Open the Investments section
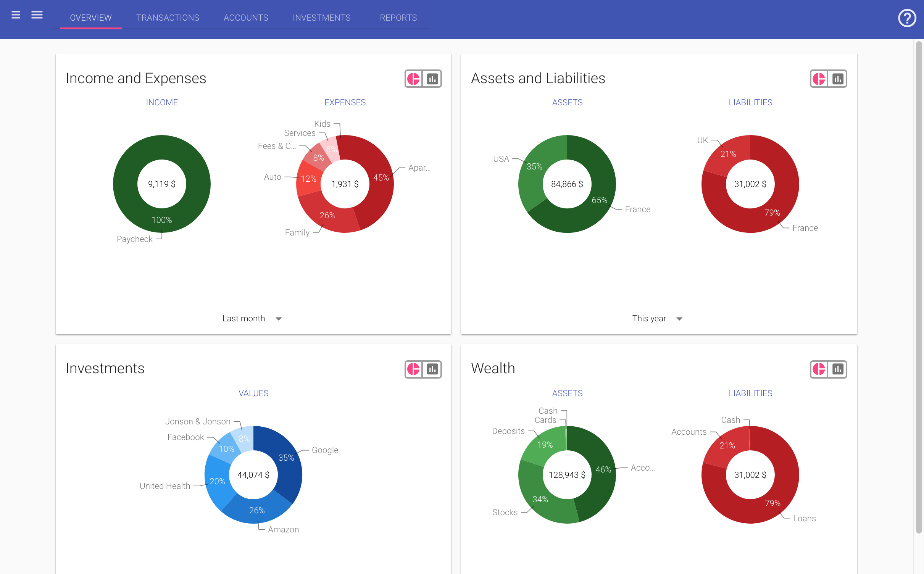Viewport: 924px width, 574px height. [321, 18]
